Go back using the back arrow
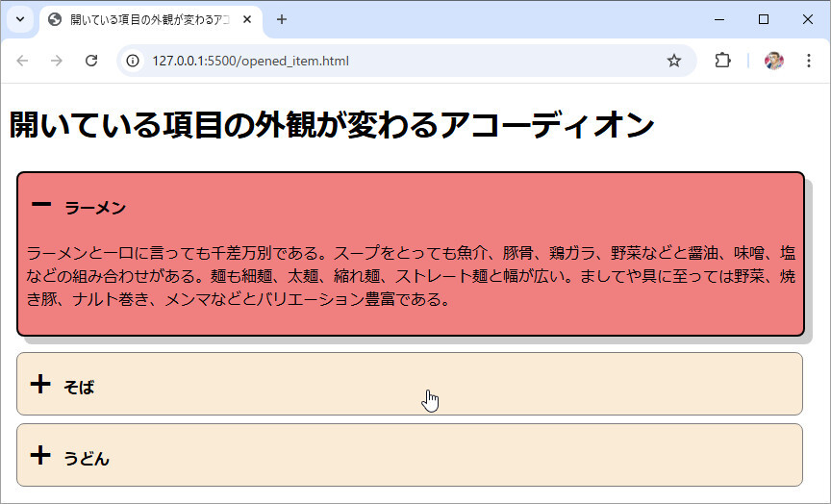The image size is (831, 504). (23, 61)
